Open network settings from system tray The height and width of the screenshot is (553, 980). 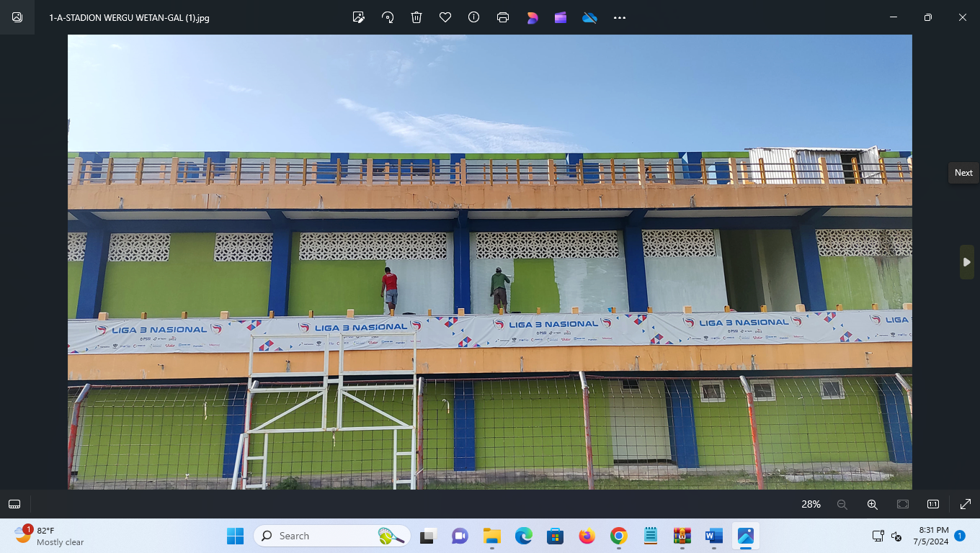(878, 536)
